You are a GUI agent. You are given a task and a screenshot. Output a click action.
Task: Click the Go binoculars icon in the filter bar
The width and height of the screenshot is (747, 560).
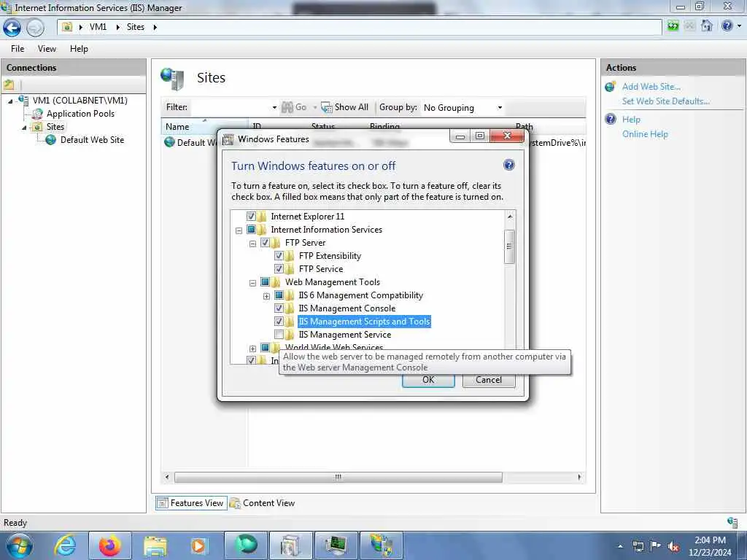pyautogui.click(x=287, y=107)
